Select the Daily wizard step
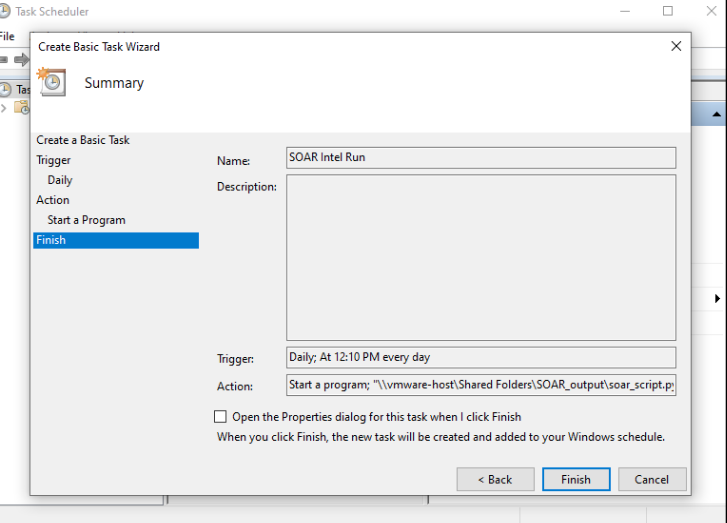 tap(60, 180)
